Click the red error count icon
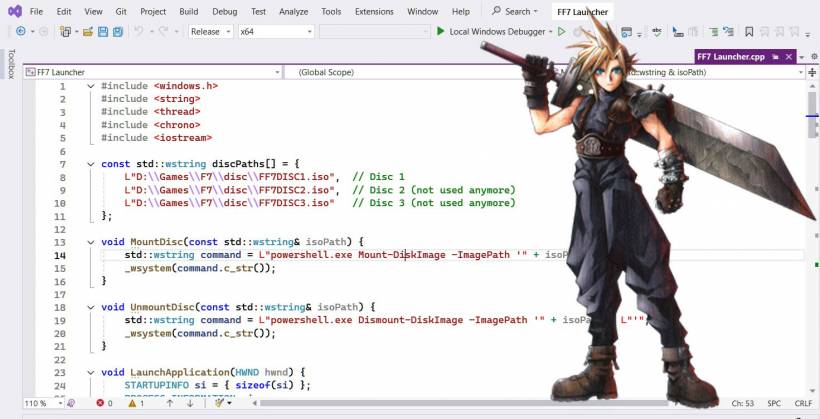This screenshot has width=820, height=419. tap(100, 403)
